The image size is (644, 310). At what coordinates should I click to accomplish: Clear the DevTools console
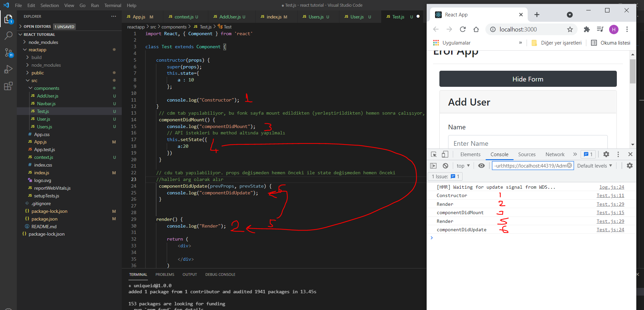[445, 166]
